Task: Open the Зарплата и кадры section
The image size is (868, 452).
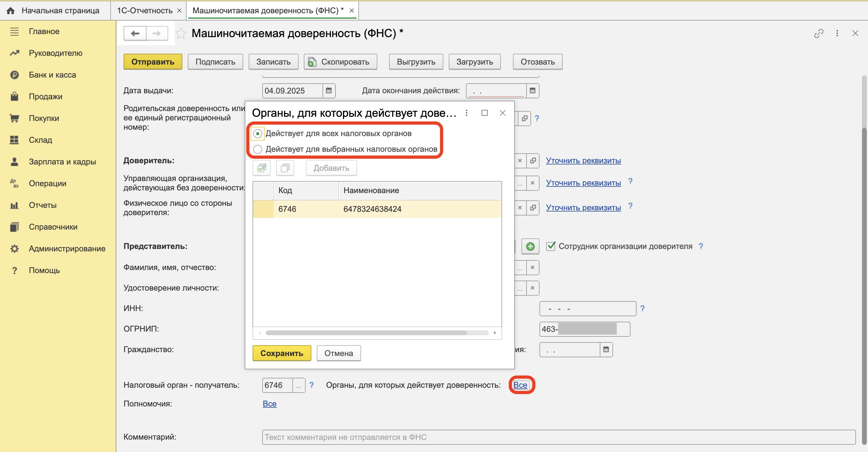Action: (x=62, y=161)
